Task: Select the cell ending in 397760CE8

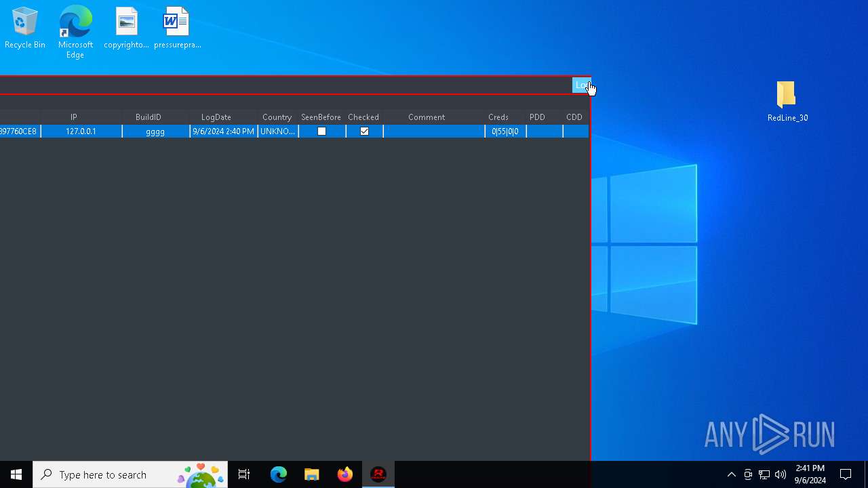Action: (x=19, y=131)
